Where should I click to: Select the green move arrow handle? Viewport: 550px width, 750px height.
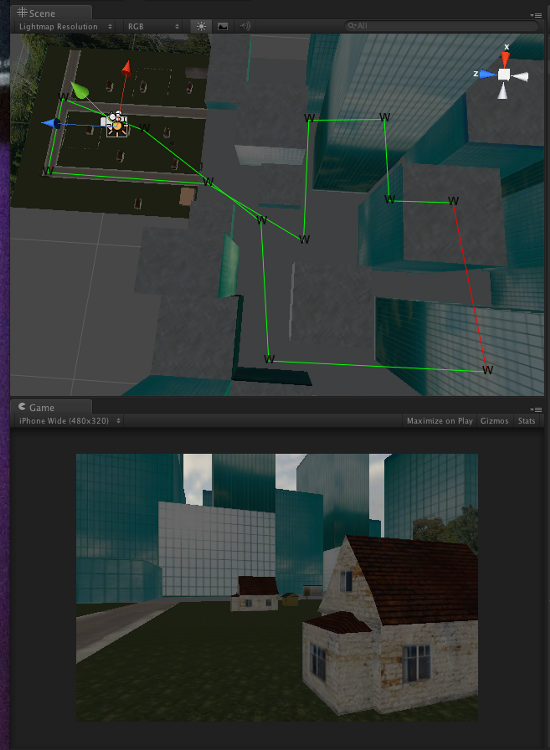79,90
